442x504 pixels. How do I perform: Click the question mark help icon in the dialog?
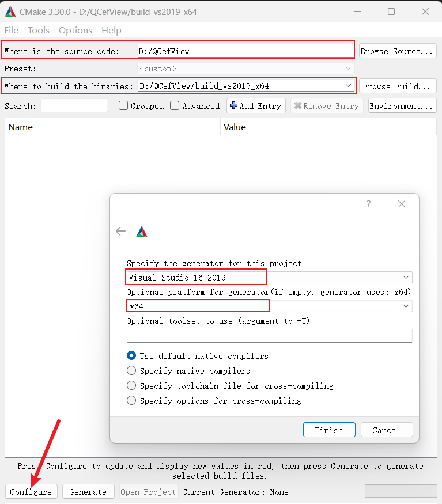coord(369,204)
